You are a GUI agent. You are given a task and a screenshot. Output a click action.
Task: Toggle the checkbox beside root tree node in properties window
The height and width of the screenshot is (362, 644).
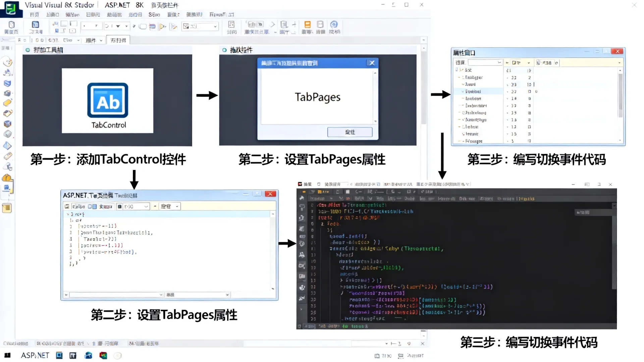(457, 70)
